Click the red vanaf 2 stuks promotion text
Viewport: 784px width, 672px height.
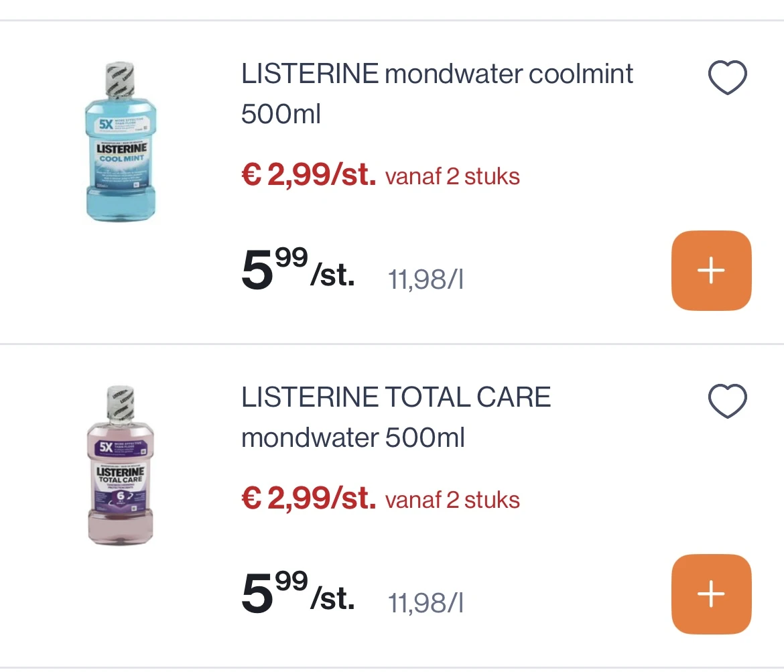pos(452,176)
